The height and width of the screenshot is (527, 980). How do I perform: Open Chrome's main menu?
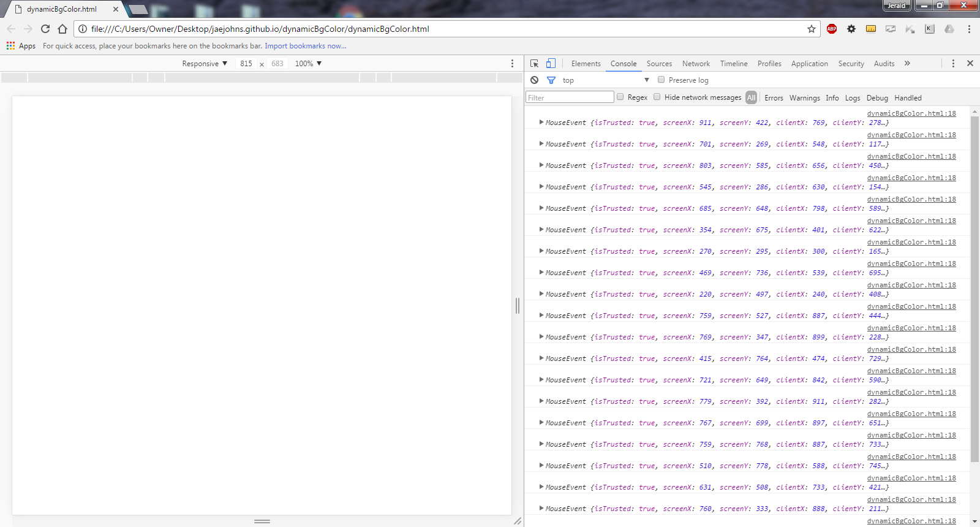pos(969,29)
